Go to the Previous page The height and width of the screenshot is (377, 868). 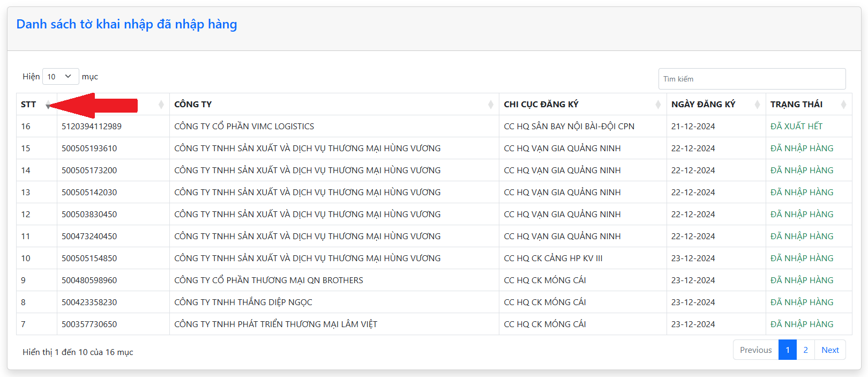coord(755,350)
